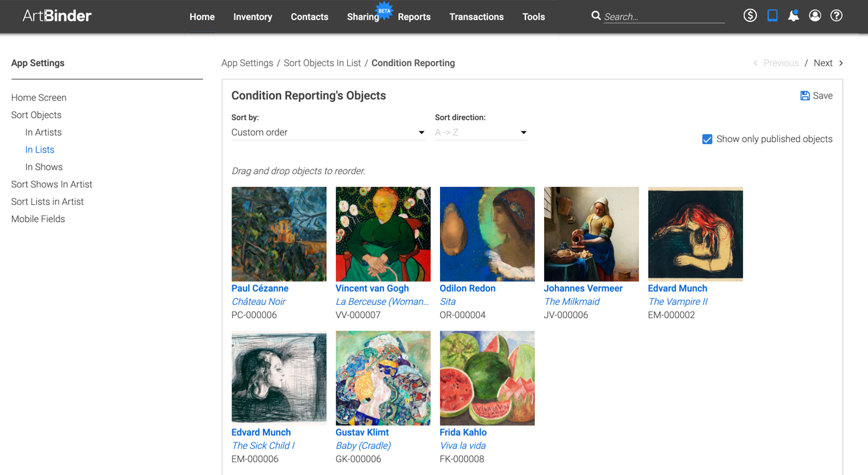This screenshot has height=475, width=868.
Task: Open Edvard Munch link above The Vampire II
Action: pyautogui.click(x=677, y=288)
